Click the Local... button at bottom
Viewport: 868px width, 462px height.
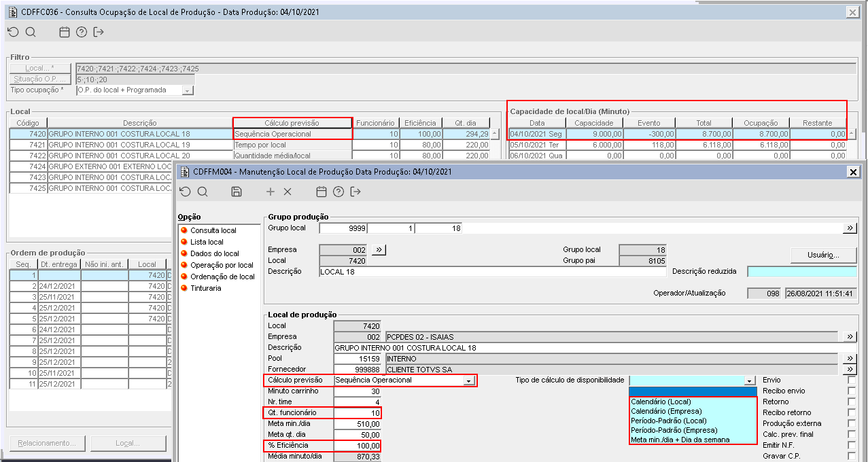[128, 444]
